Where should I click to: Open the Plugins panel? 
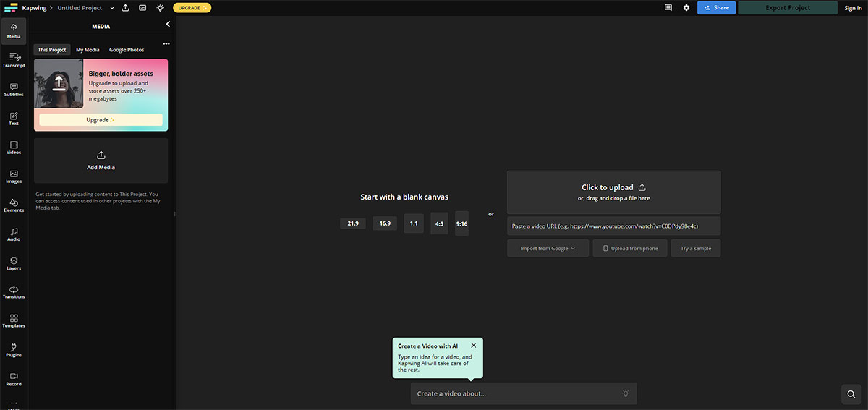point(14,350)
